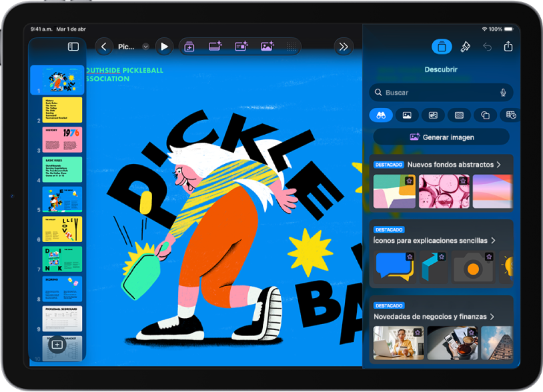This screenshot has width=543, height=392.
Task: Select slide 5 thumbnail in navigator
Action: tap(62, 199)
